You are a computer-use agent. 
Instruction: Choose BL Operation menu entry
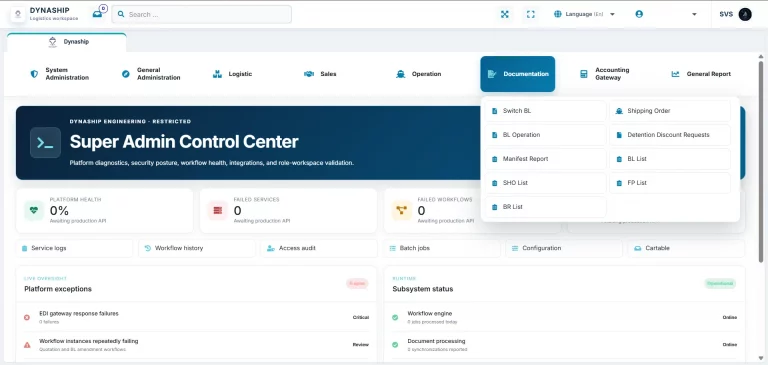[546, 135]
